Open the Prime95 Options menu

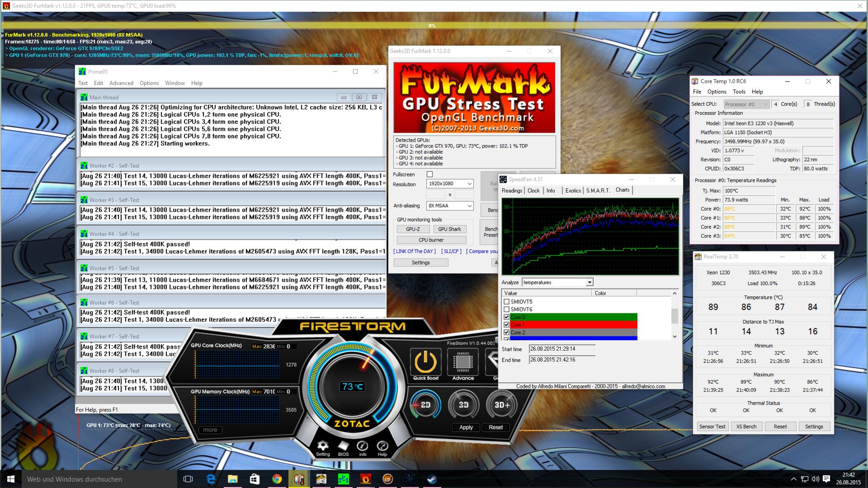pos(149,83)
